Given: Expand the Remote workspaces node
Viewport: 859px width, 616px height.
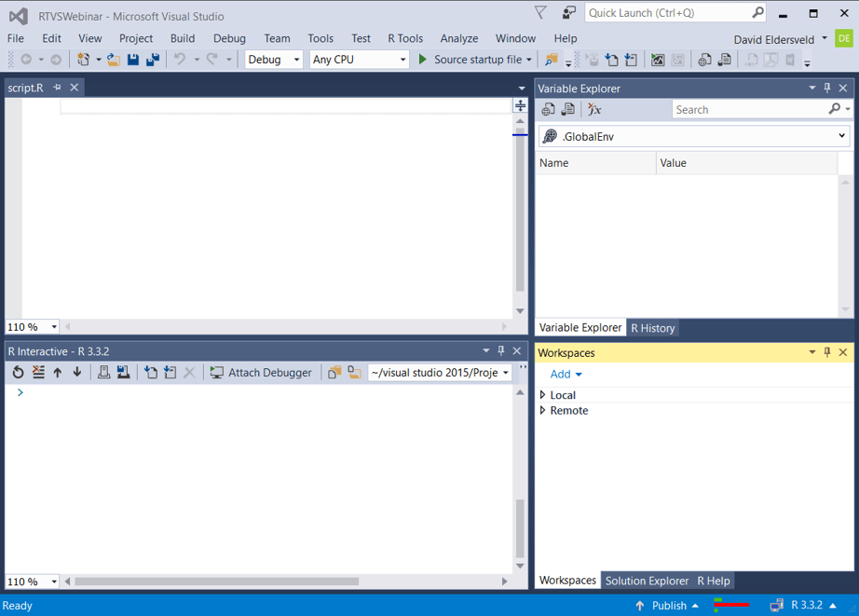Looking at the screenshot, I should pyautogui.click(x=543, y=410).
